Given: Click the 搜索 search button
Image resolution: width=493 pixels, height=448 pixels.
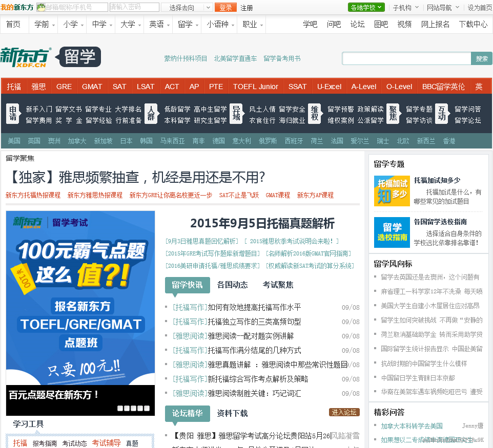Looking at the screenshot, I should pos(481,59).
